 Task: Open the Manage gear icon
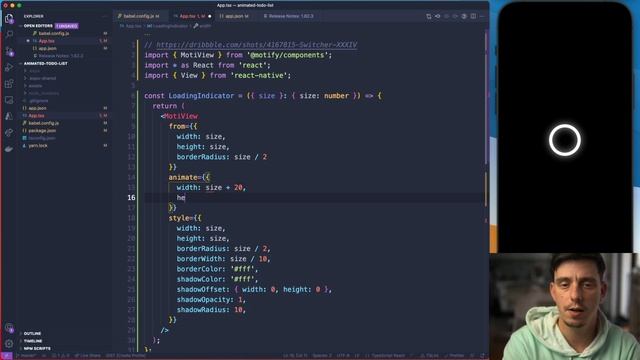[x=9, y=344]
